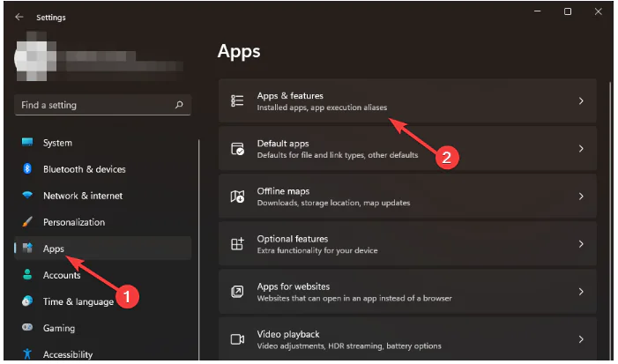Open Default apps page

click(407, 149)
